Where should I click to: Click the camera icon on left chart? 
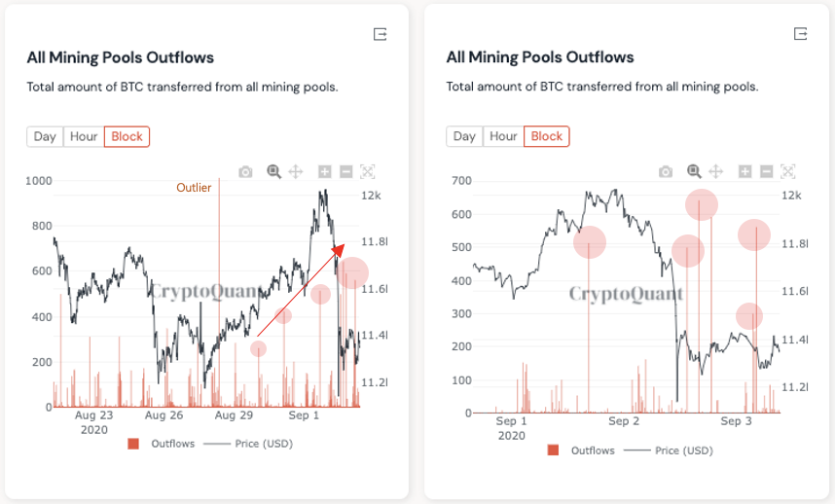[x=245, y=172]
